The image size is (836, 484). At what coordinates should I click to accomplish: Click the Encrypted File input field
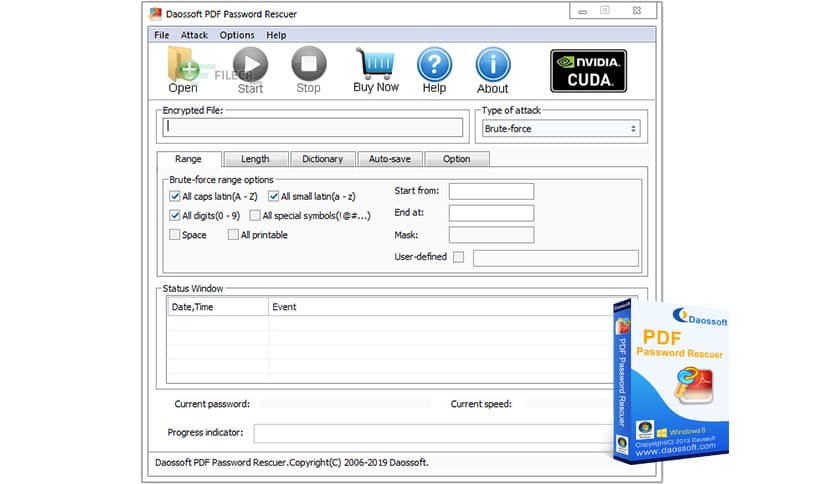312,127
